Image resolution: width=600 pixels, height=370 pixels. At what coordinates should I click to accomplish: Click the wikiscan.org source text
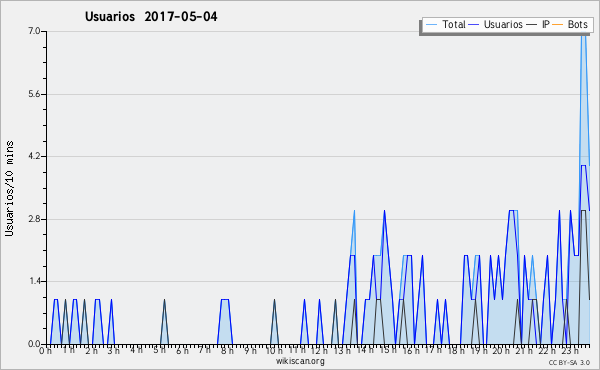point(300,361)
